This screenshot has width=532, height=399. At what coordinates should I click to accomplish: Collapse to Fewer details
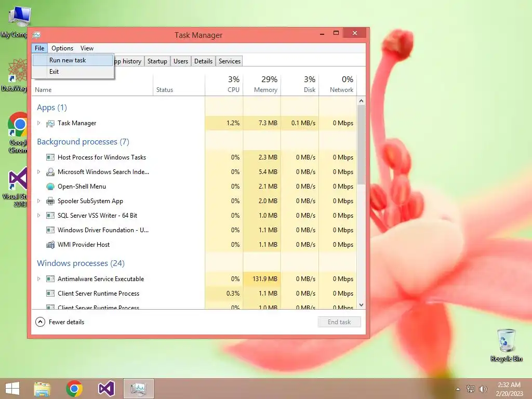point(60,322)
